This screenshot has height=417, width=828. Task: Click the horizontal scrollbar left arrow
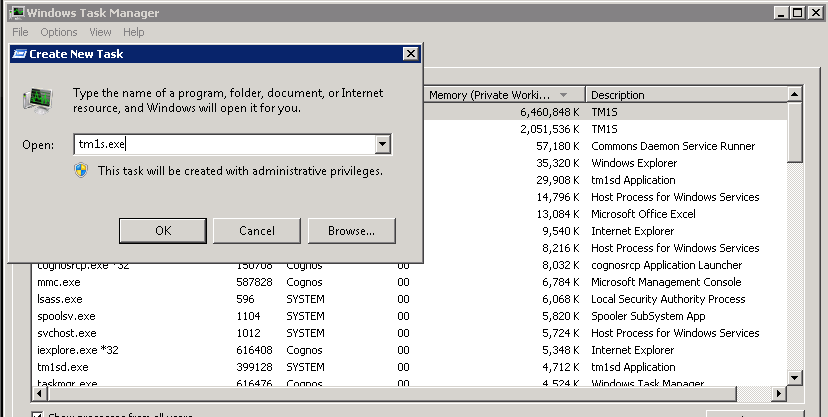coord(39,393)
